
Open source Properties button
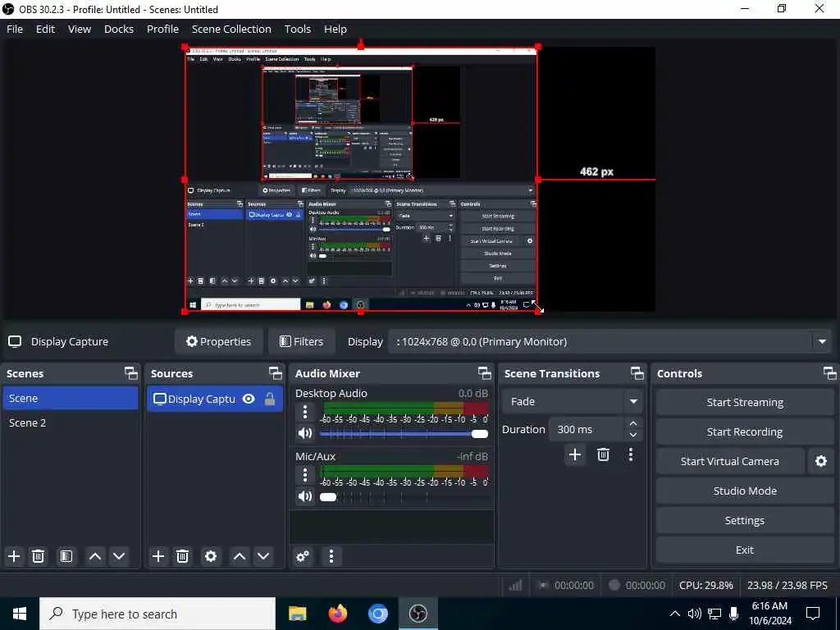tap(218, 341)
